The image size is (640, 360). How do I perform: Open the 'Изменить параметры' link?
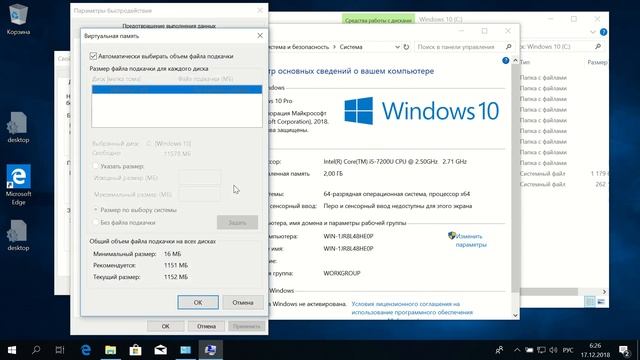[x=470, y=240]
